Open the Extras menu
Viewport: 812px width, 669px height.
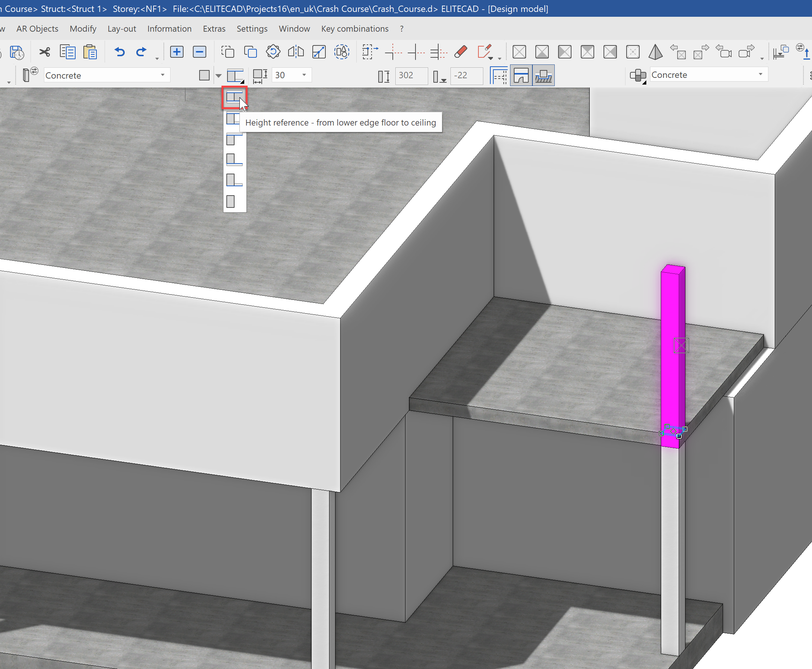214,29
